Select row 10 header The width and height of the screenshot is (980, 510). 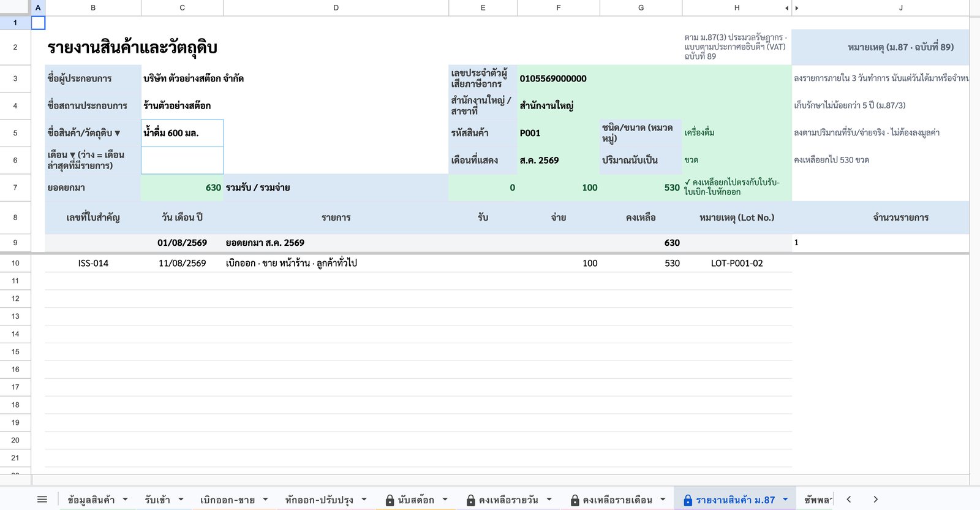point(15,263)
